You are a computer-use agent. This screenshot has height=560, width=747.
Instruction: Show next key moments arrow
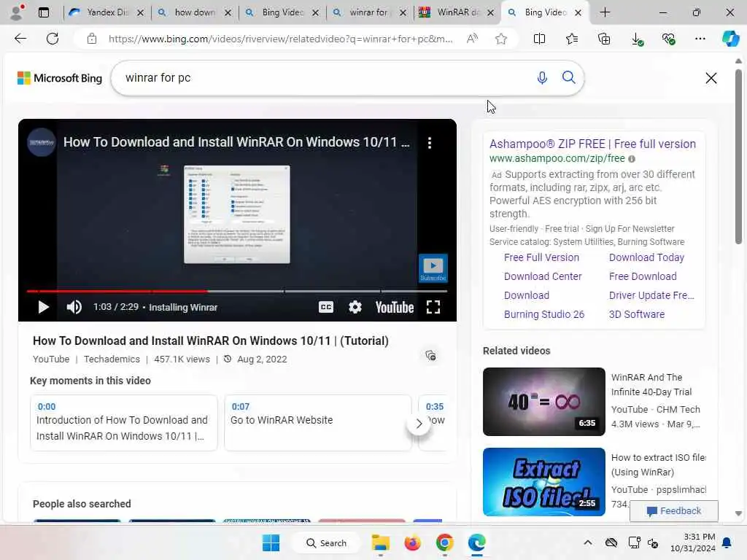[419, 424]
